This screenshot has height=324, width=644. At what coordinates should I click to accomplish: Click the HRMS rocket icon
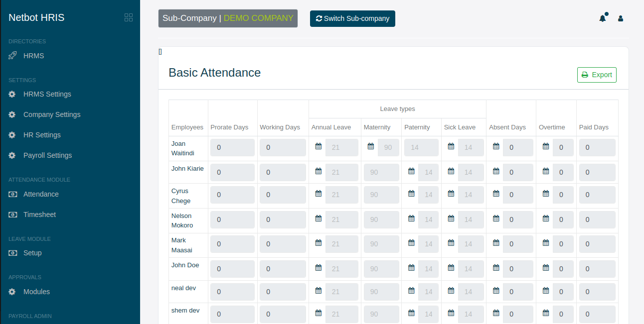[12, 56]
